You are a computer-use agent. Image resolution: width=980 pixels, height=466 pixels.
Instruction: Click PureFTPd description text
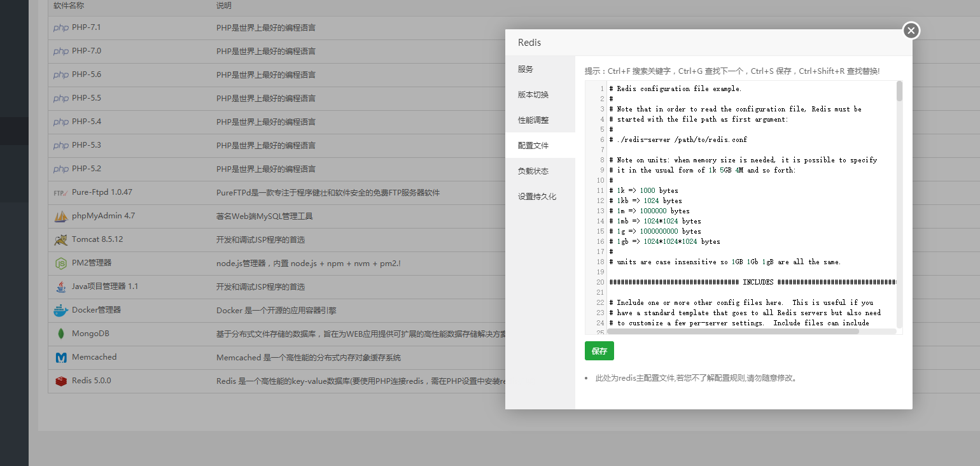[x=328, y=192]
